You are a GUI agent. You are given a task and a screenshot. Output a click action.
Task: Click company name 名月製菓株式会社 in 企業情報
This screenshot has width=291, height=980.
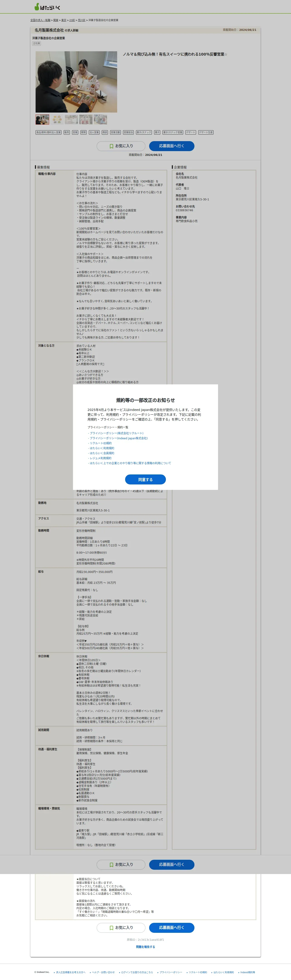pos(187,178)
